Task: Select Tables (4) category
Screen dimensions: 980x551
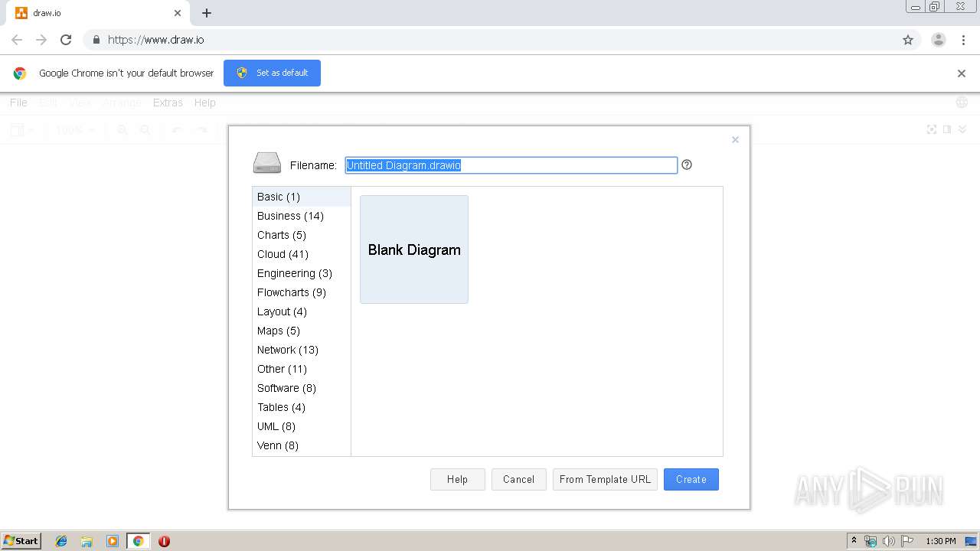Action: 302,407
